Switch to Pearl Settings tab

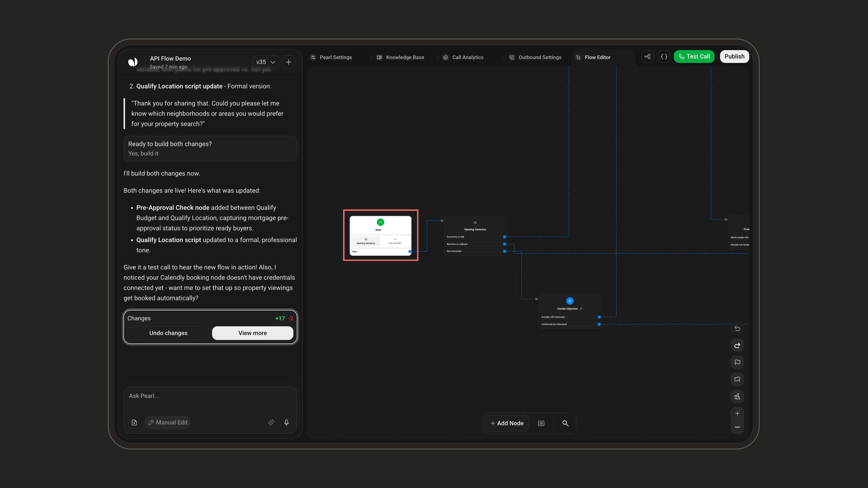pos(331,57)
